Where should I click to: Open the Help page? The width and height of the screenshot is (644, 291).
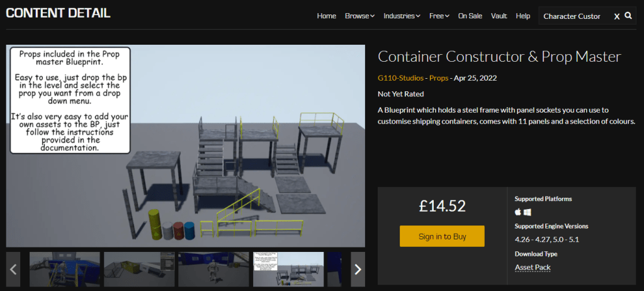[523, 16]
